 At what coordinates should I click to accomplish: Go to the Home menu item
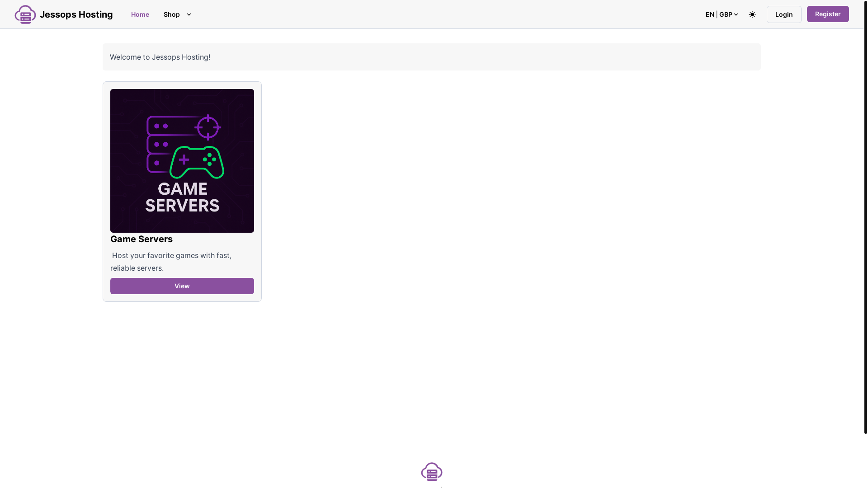pos(140,14)
